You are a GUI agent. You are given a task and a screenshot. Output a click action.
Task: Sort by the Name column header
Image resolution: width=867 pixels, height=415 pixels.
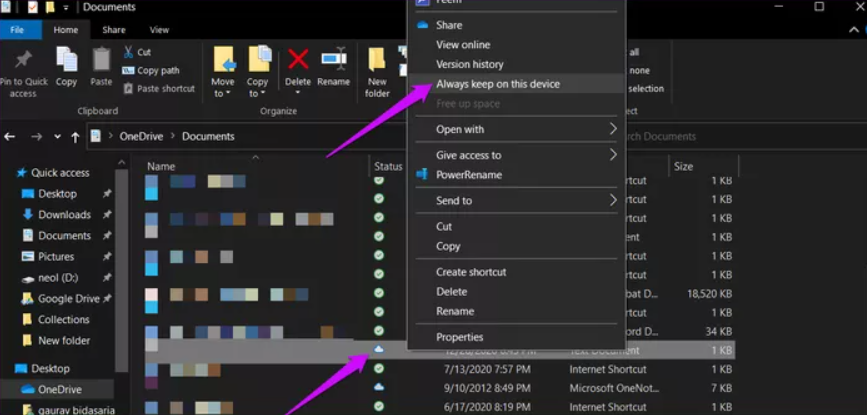pos(161,166)
